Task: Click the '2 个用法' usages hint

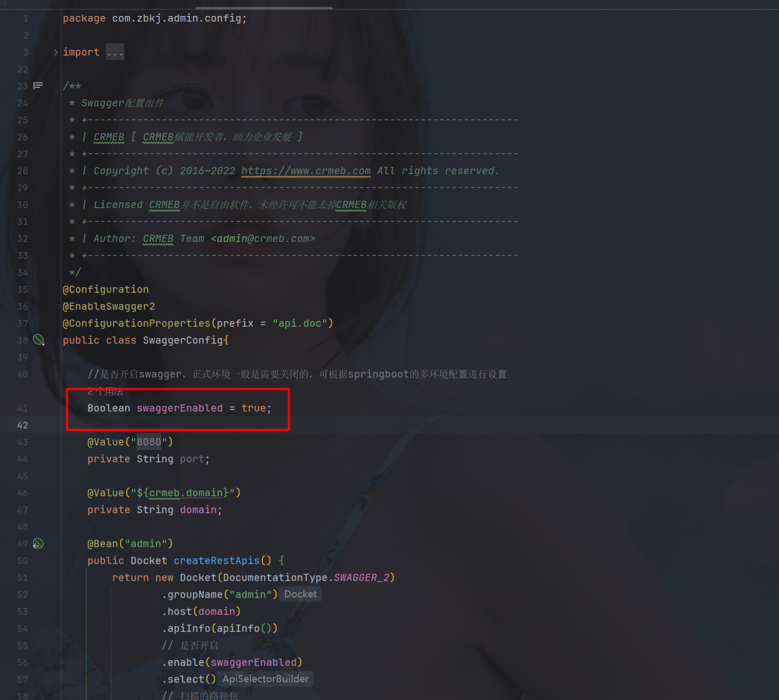Action: point(105,391)
